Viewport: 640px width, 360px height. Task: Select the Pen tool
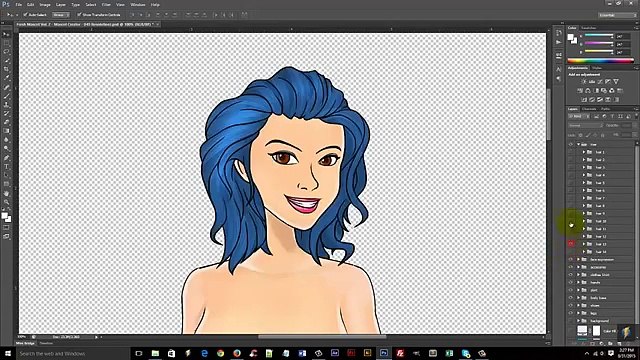[6, 158]
